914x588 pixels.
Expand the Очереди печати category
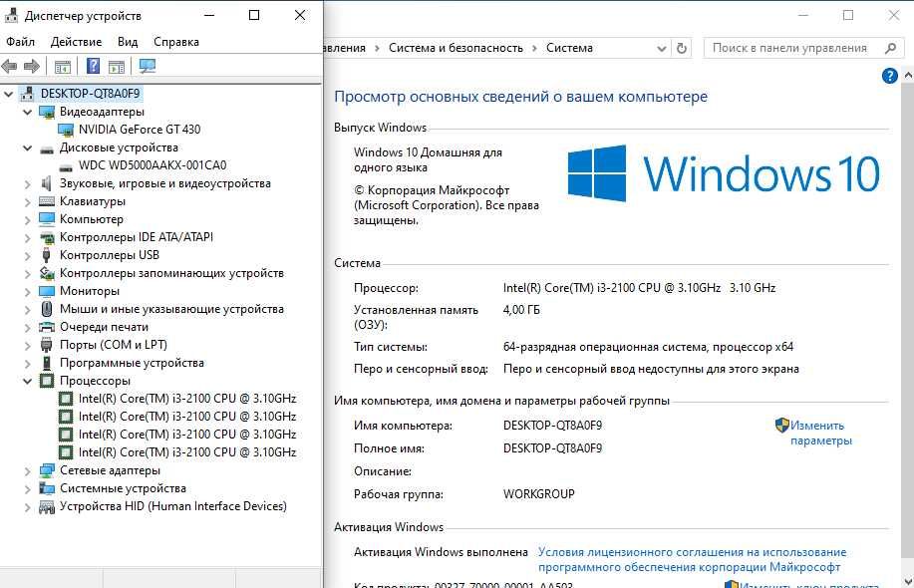(x=27, y=328)
